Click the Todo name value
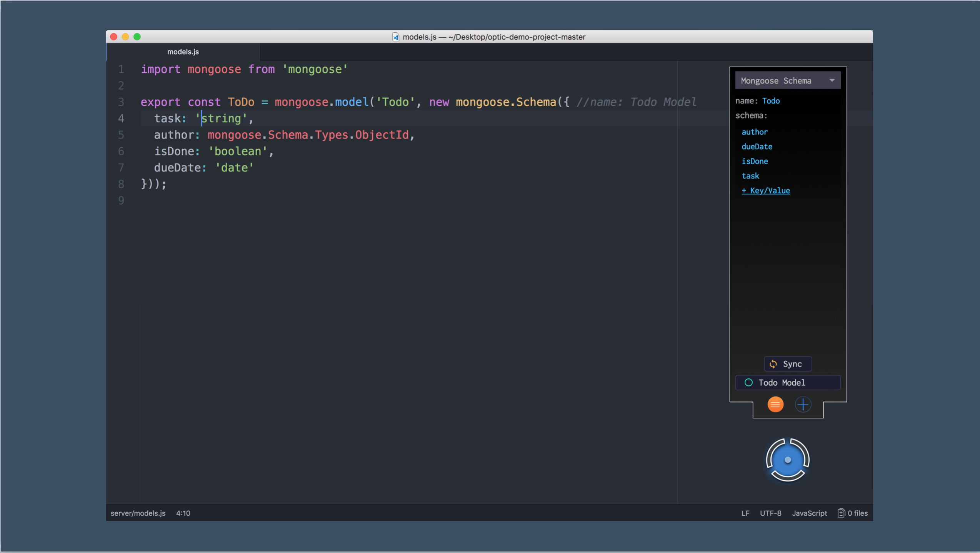 click(x=771, y=101)
